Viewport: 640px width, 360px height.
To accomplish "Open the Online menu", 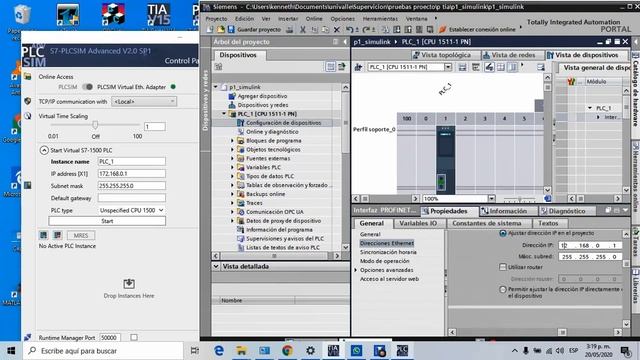I will [314, 19].
